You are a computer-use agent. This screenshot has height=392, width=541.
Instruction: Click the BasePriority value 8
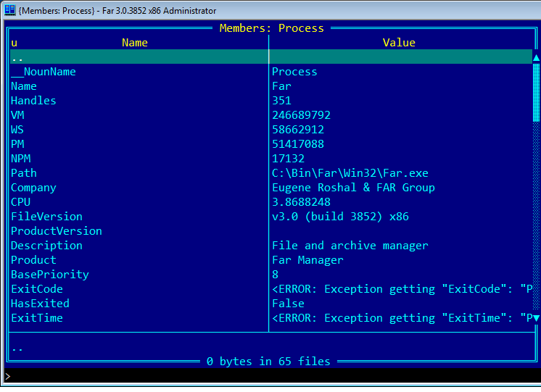point(275,275)
